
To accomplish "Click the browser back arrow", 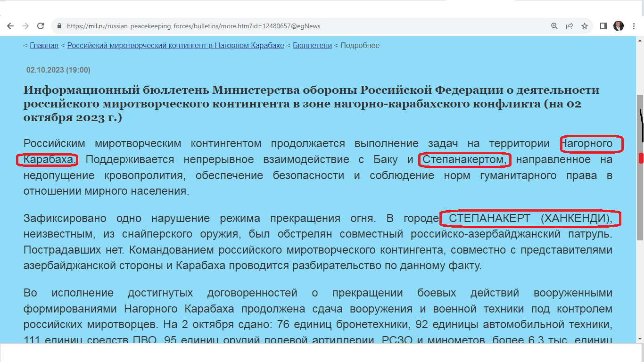I will click(x=10, y=26).
